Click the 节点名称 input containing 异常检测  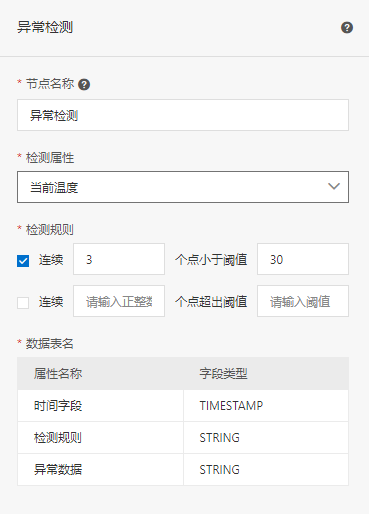pyautogui.click(x=183, y=115)
